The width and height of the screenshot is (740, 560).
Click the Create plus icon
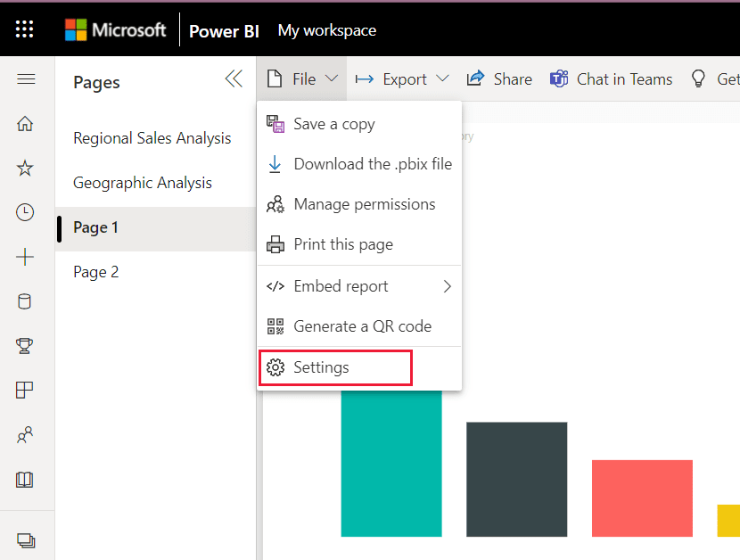coord(25,257)
